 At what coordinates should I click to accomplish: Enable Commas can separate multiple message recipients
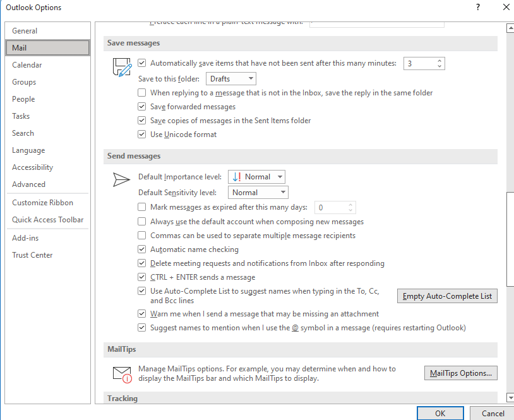coord(142,235)
